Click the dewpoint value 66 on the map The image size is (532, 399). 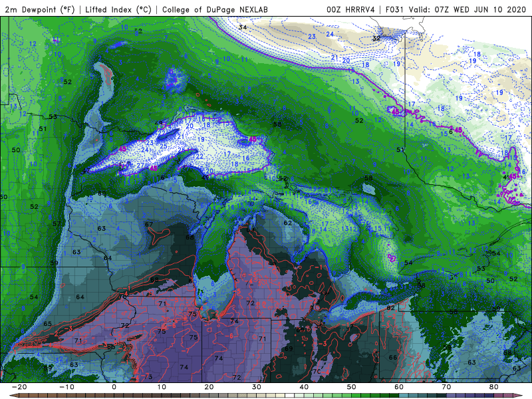pos(392,357)
